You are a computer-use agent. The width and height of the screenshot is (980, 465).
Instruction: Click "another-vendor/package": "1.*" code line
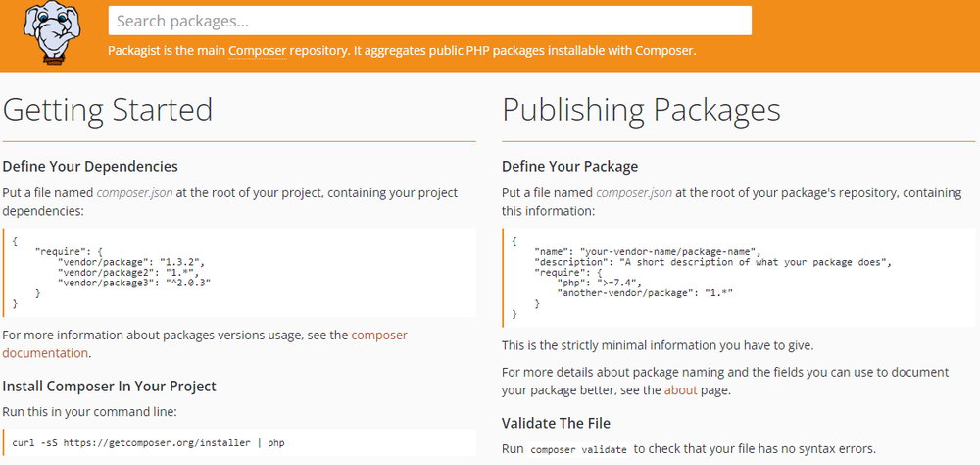[645, 293]
